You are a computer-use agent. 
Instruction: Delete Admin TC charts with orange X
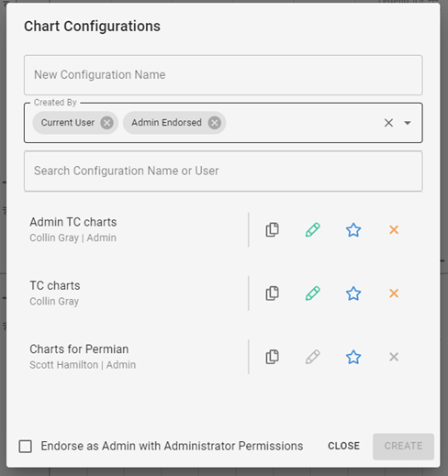394,229
